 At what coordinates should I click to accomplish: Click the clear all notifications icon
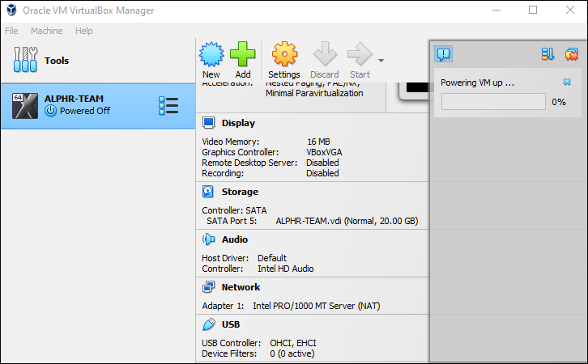point(572,54)
